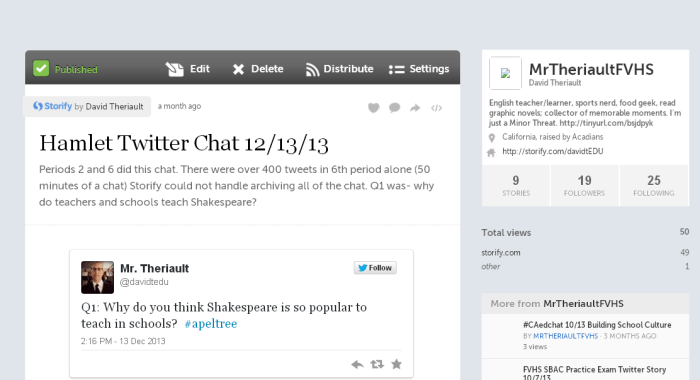This screenshot has height=380, width=700.
Task: Click the green Published checkmark icon
Action: click(x=41, y=69)
